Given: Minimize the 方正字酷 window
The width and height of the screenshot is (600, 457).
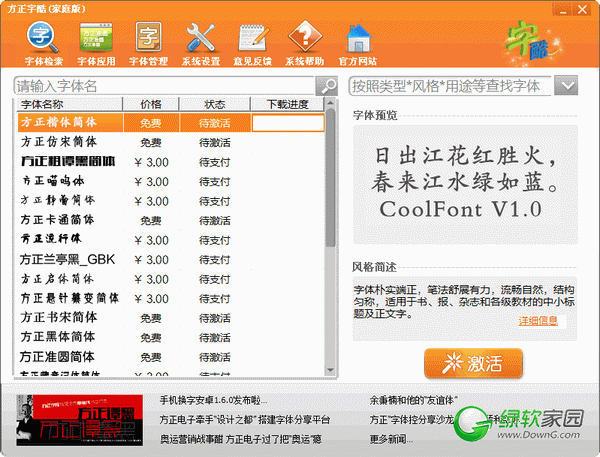Looking at the screenshot, I should click(563, 10).
